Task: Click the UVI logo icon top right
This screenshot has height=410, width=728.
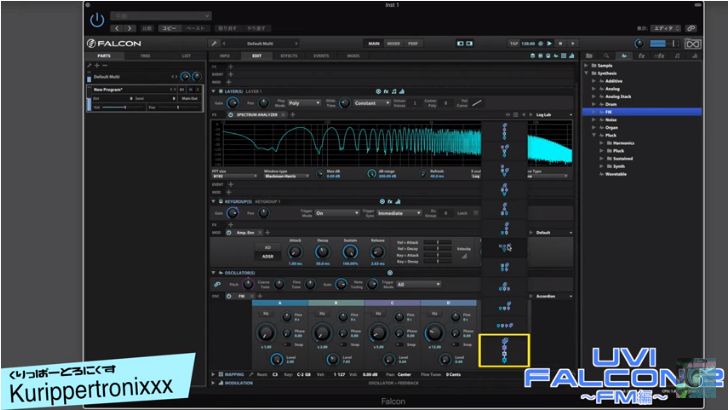Action: [x=692, y=44]
